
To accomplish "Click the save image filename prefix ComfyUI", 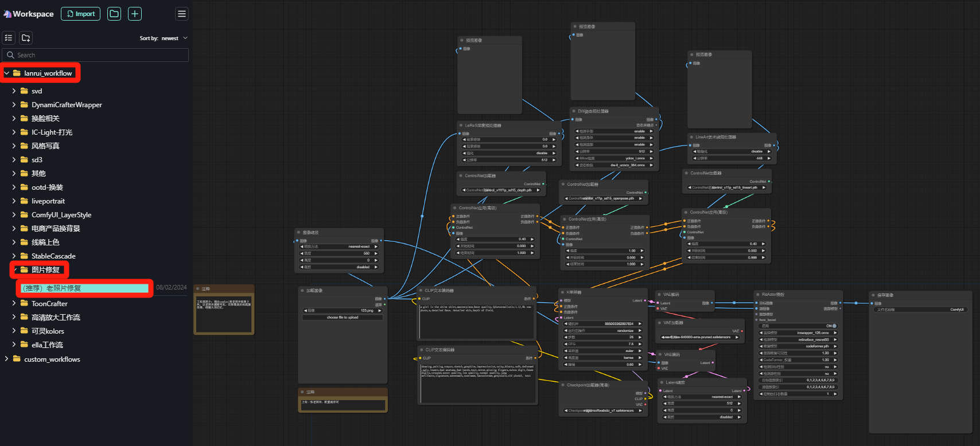I will (920, 310).
